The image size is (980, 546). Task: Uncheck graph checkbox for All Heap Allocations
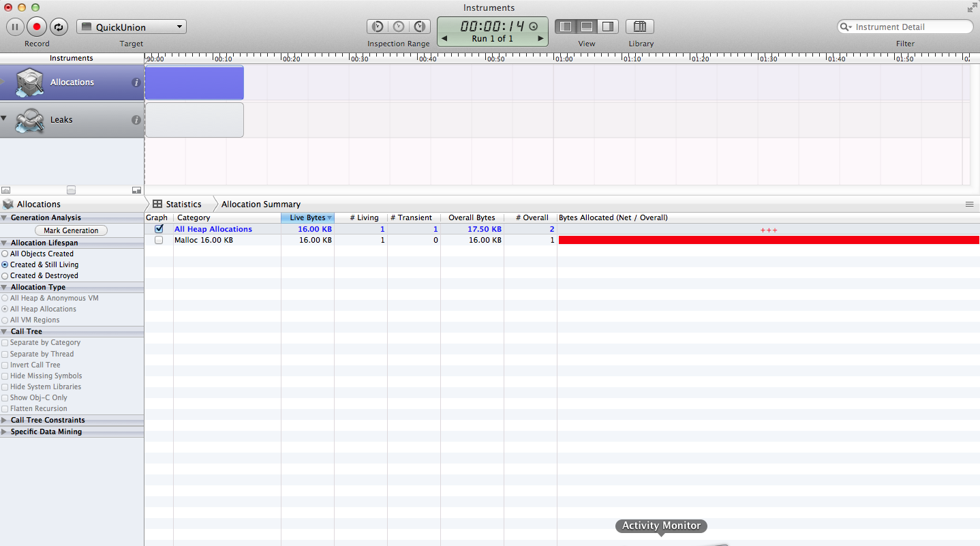click(159, 229)
